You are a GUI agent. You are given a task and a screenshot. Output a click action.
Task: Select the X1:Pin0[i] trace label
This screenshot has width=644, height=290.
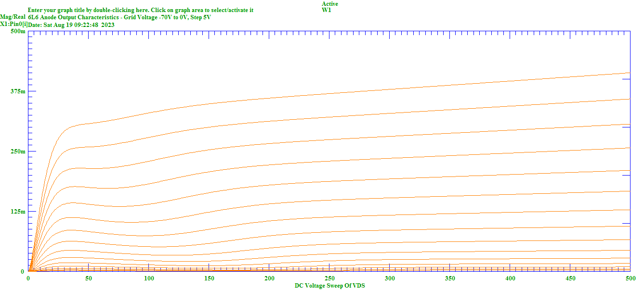point(14,24)
